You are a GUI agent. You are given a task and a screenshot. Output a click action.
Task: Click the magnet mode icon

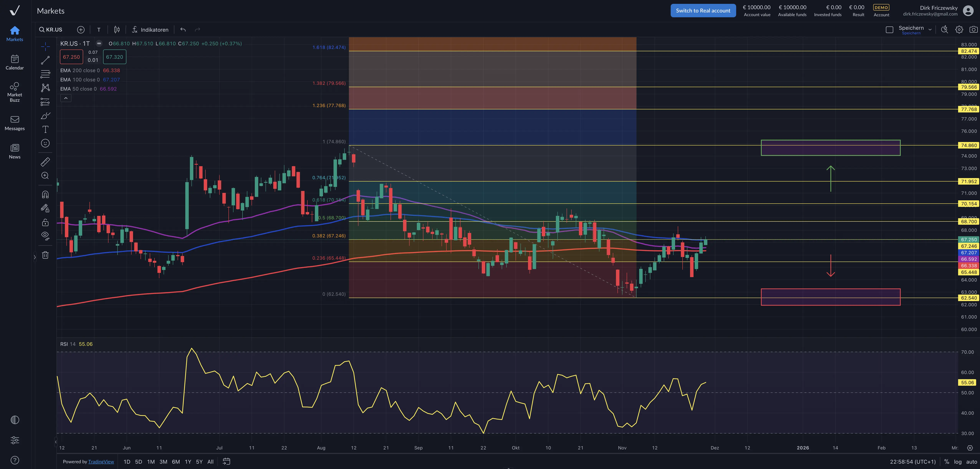(x=45, y=195)
